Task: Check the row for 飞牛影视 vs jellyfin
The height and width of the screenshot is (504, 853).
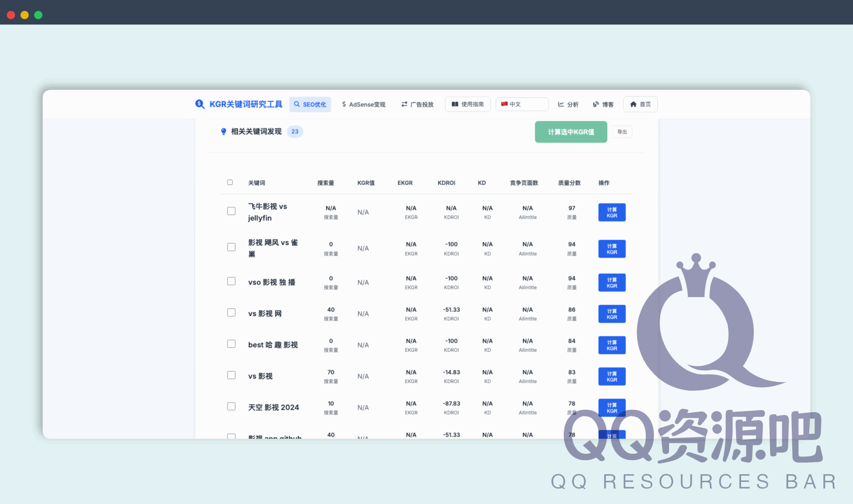Action: (x=231, y=211)
